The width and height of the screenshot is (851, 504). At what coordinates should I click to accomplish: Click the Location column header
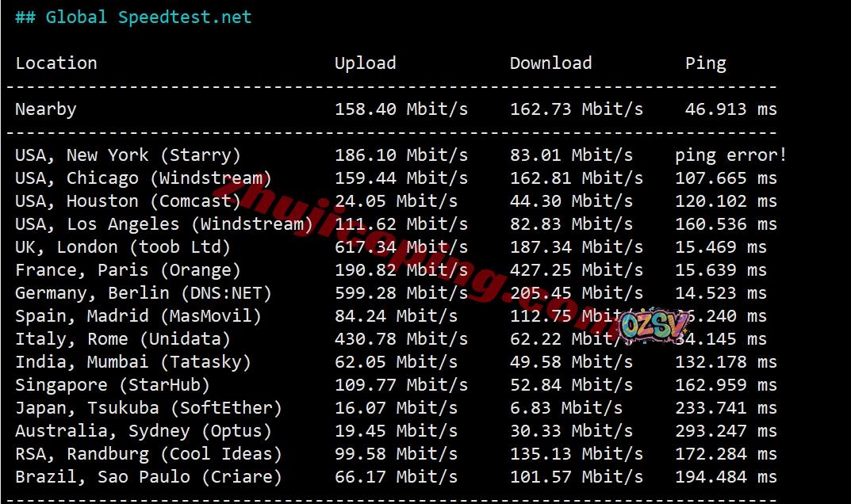click(56, 63)
